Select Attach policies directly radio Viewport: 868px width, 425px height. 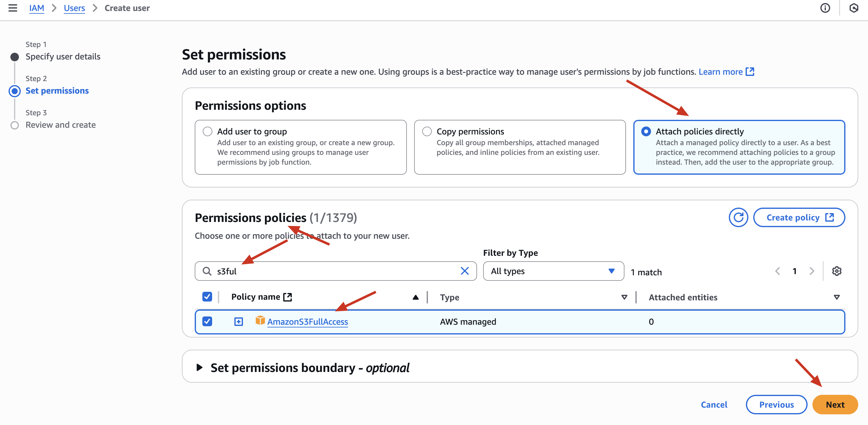coord(646,131)
